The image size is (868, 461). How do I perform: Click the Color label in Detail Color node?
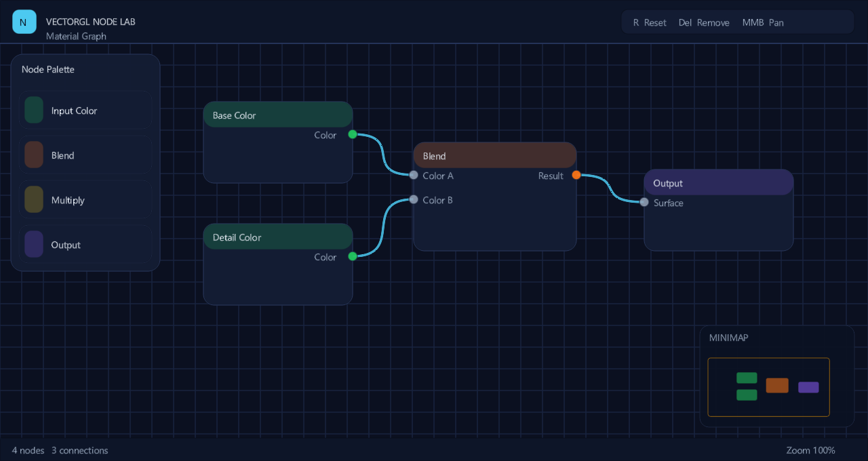tap(325, 257)
